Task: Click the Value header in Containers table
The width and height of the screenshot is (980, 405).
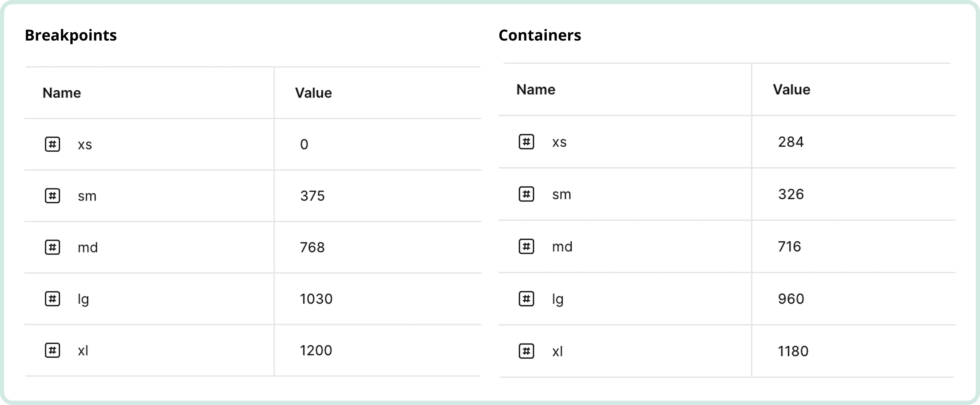Action: coord(791,90)
